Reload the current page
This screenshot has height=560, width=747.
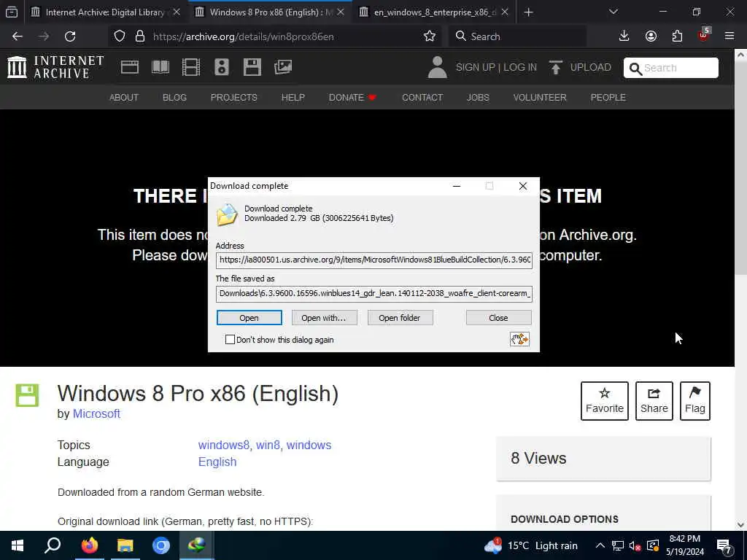[70, 36]
